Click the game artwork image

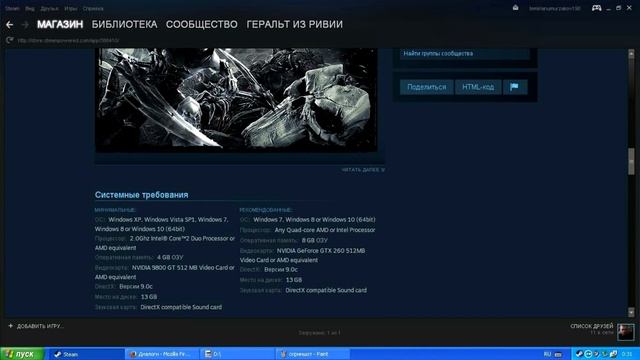(x=236, y=100)
